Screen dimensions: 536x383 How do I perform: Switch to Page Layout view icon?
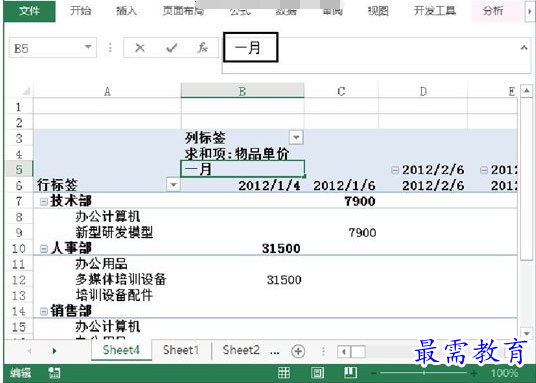pos(317,373)
